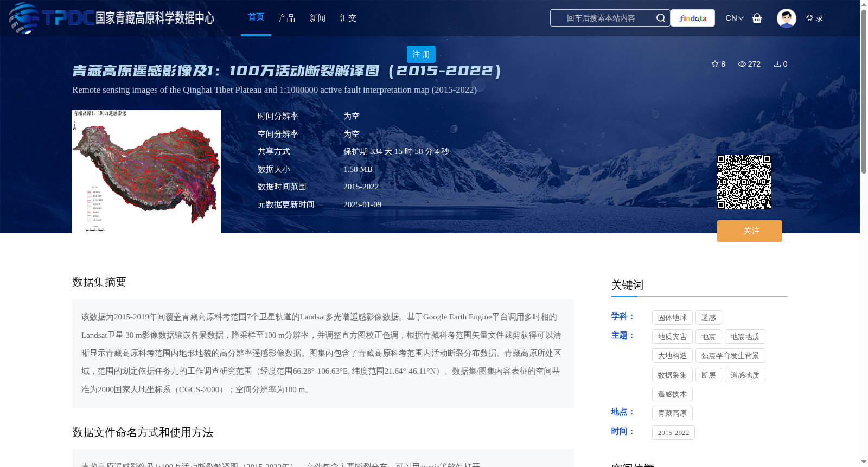
Task: Select the 地震 theme tag
Action: (709, 337)
